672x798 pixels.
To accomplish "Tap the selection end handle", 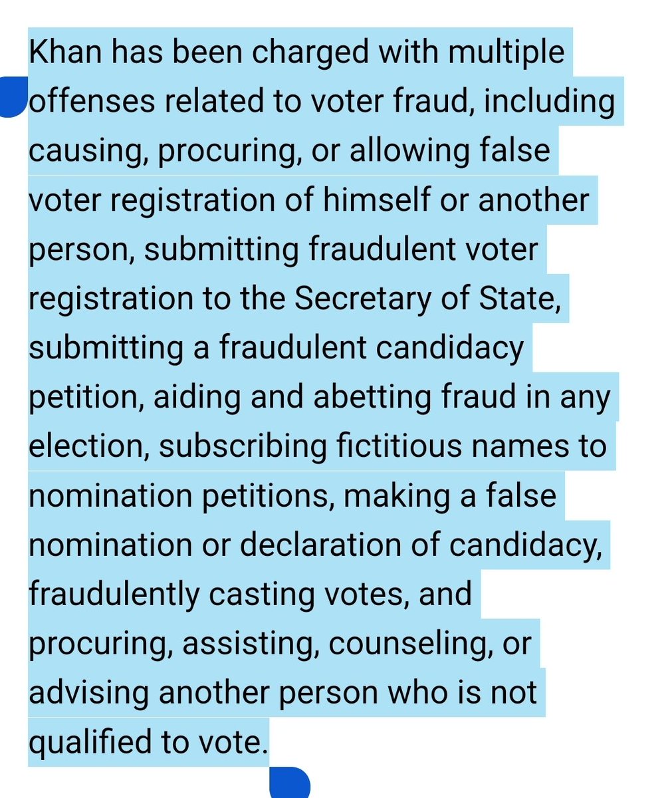I will click(290, 783).
